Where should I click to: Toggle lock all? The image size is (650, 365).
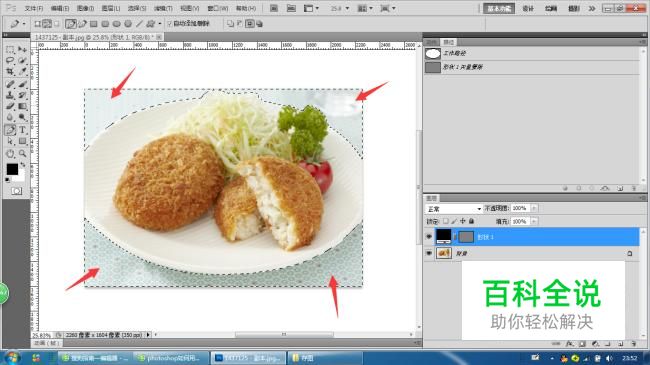point(471,221)
